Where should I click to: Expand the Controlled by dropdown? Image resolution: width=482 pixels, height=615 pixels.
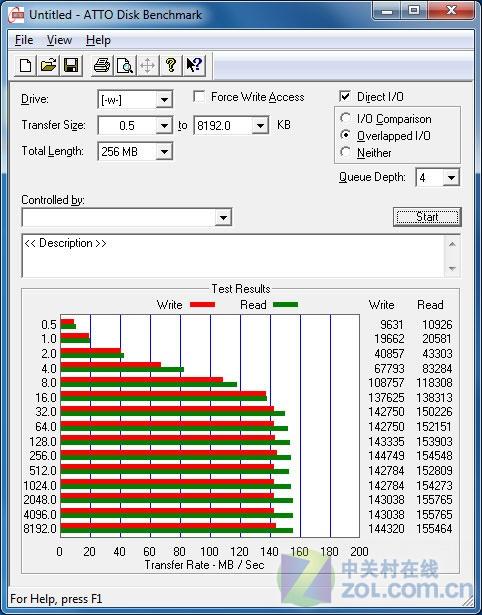click(x=223, y=217)
